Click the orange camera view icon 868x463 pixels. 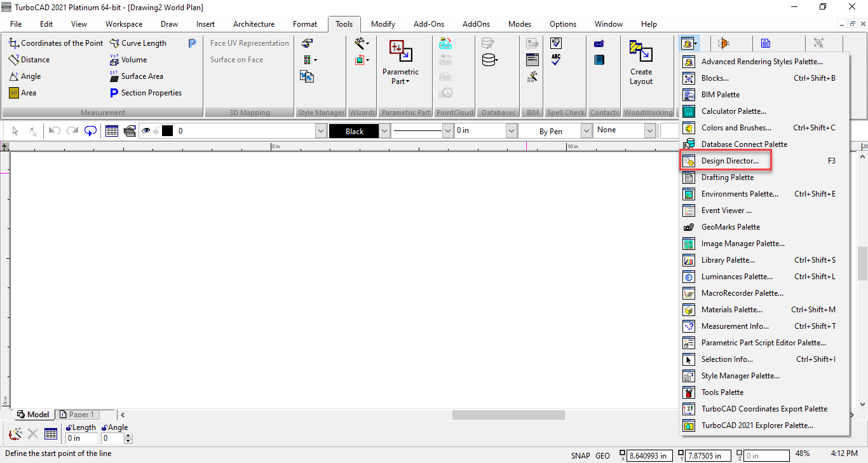(x=724, y=43)
